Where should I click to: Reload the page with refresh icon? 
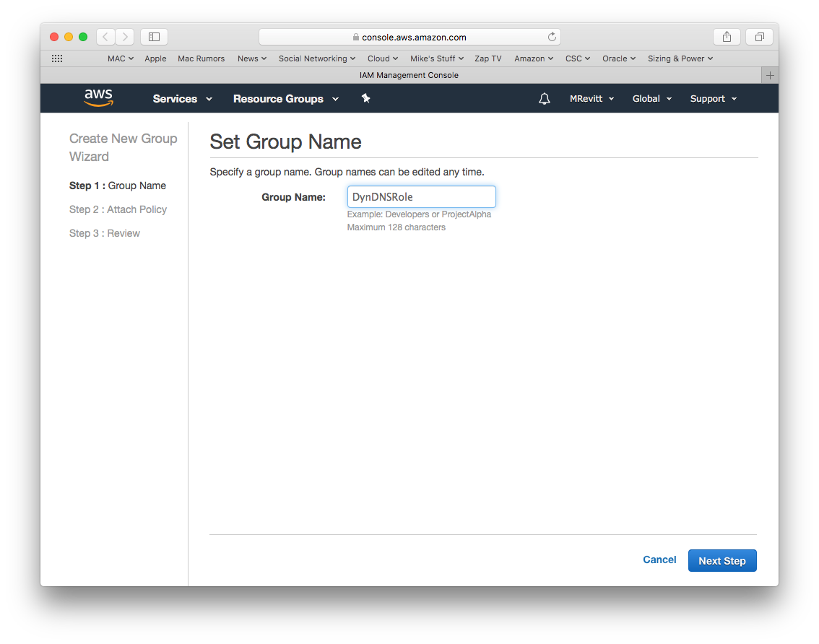(x=552, y=37)
